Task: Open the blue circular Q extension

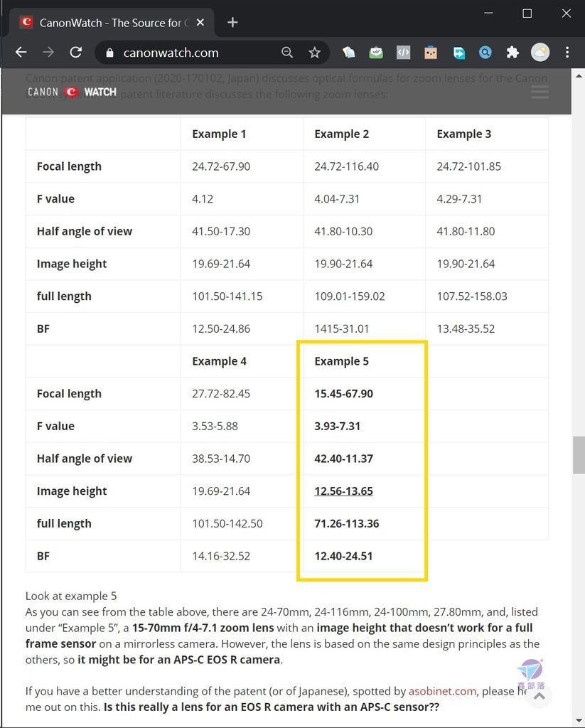Action: click(485, 53)
